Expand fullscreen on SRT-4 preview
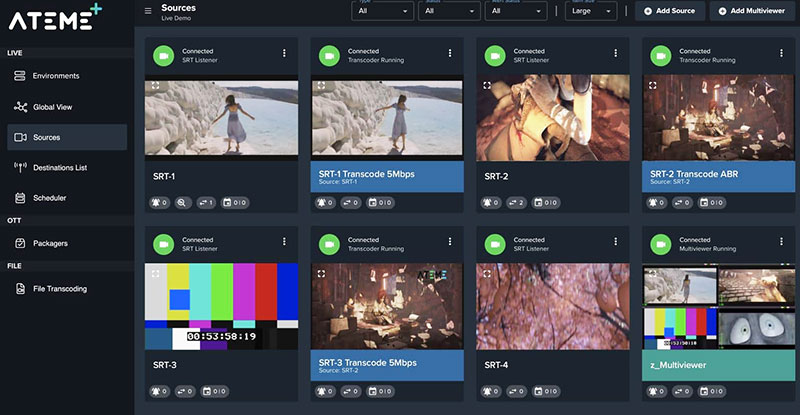The width and height of the screenshot is (800, 415). 486,272
